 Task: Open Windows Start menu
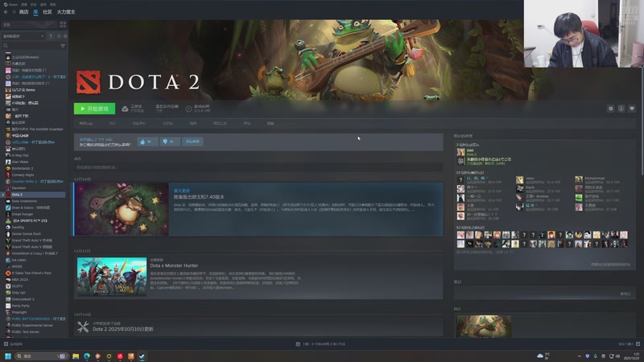(7, 356)
